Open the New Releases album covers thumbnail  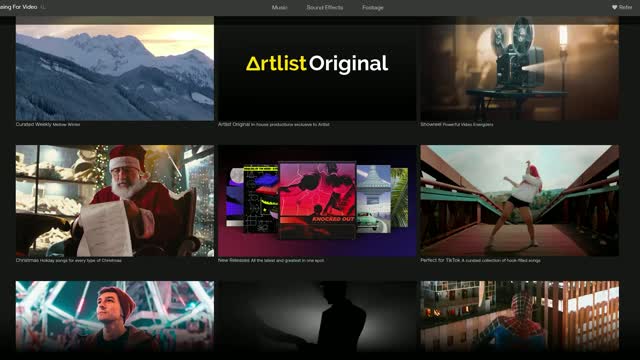317,201
